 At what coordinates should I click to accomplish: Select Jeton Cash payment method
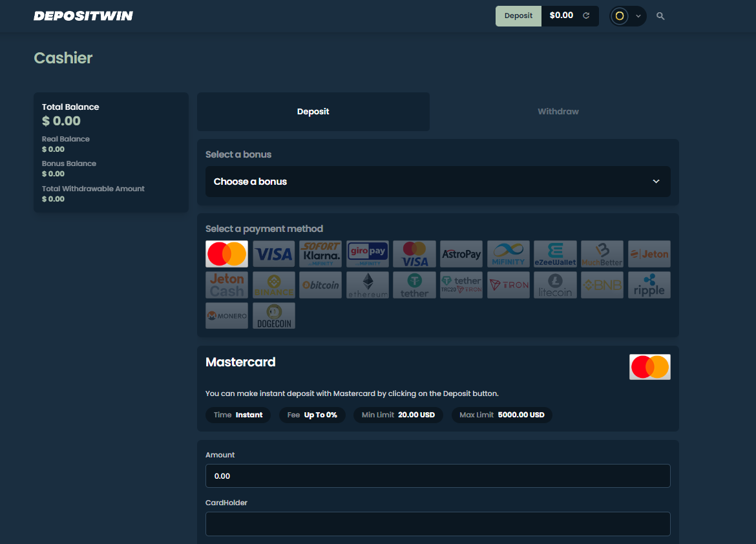point(227,284)
